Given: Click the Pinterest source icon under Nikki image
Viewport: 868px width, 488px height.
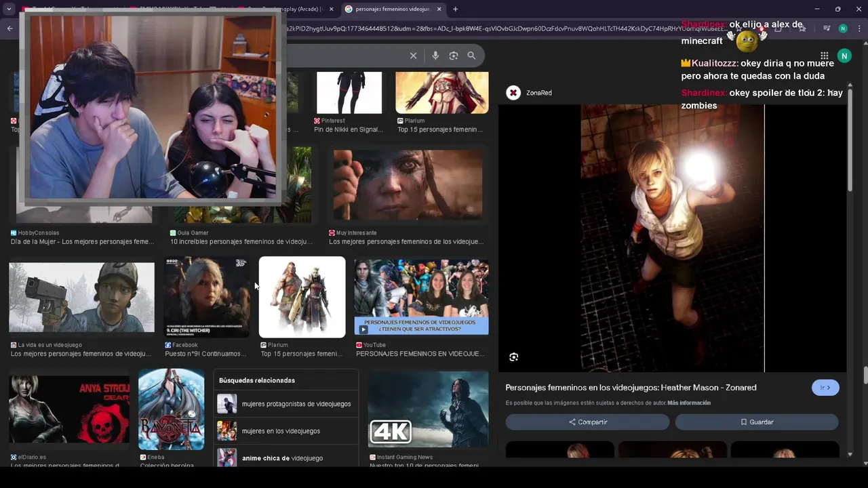Looking at the screenshot, I should pyautogui.click(x=317, y=121).
